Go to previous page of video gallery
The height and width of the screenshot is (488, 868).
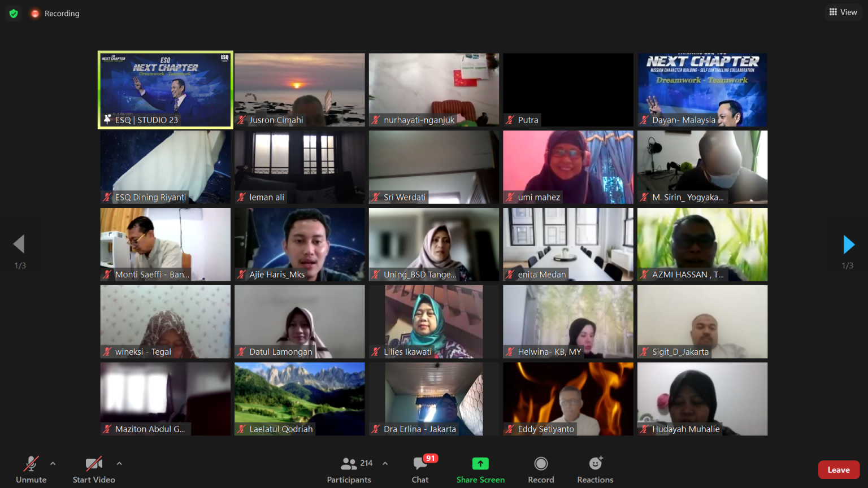pos(19,245)
